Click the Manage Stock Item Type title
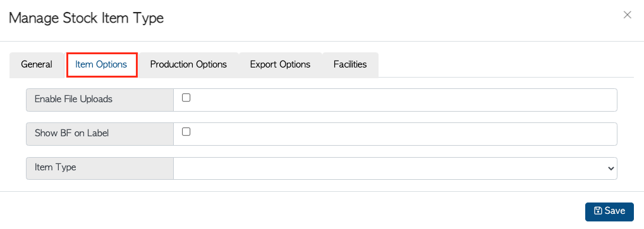 coord(86,18)
